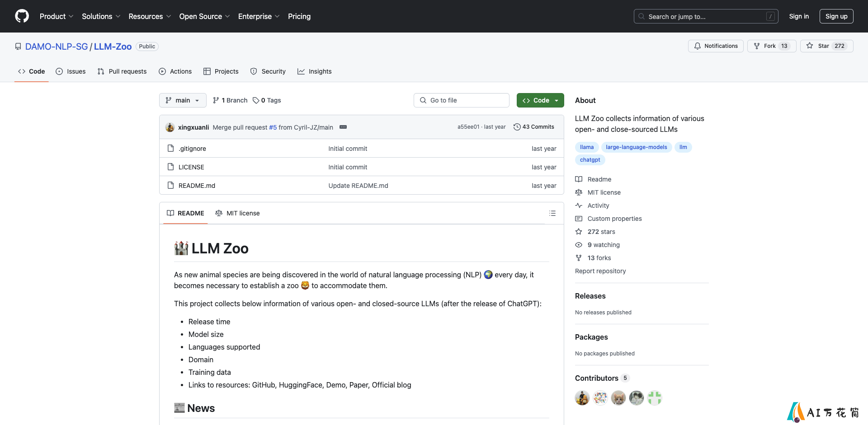View the 13 forks list

pyautogui.click(x=593, y=258)
